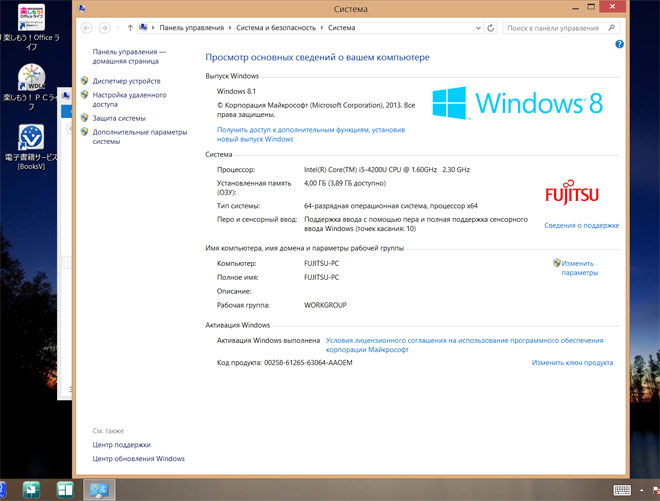The width and height of the screenshot is (660, 501).
Task: Click the shield icon beside Дополнительные параметры системы
Action: tap(85, 132)
